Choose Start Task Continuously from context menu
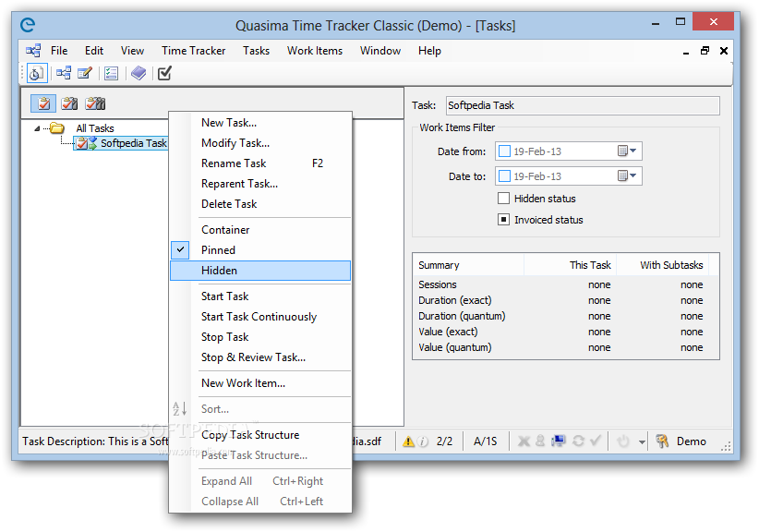 [x=260, y=317]
